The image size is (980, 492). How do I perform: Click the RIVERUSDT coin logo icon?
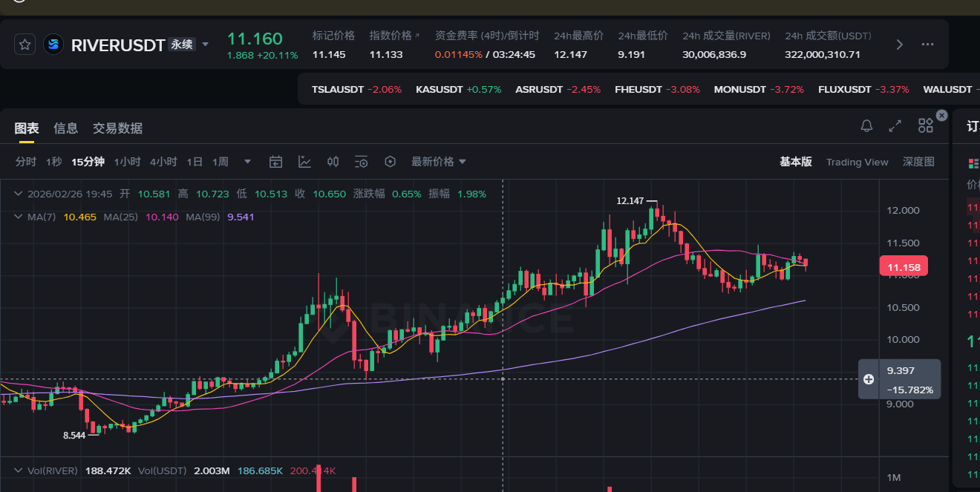click(53, 45)
